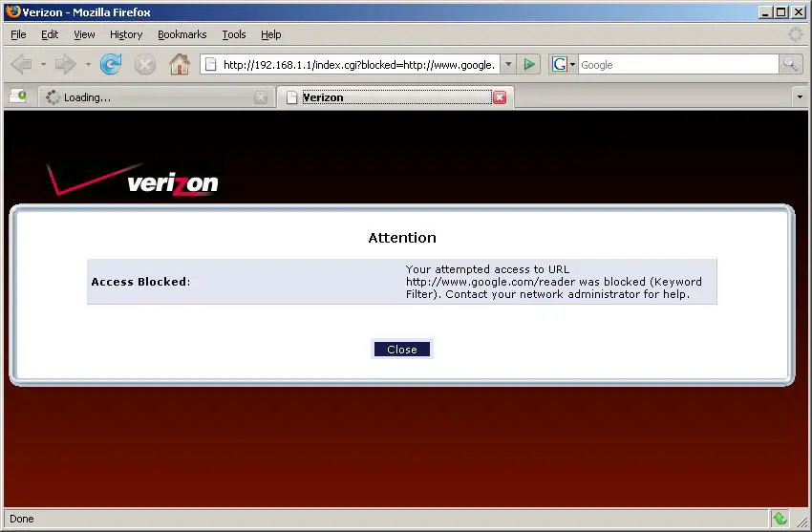Open the list all tabs dropdown
This screenshot has width=812, height=532.
(x=800, y=96)
